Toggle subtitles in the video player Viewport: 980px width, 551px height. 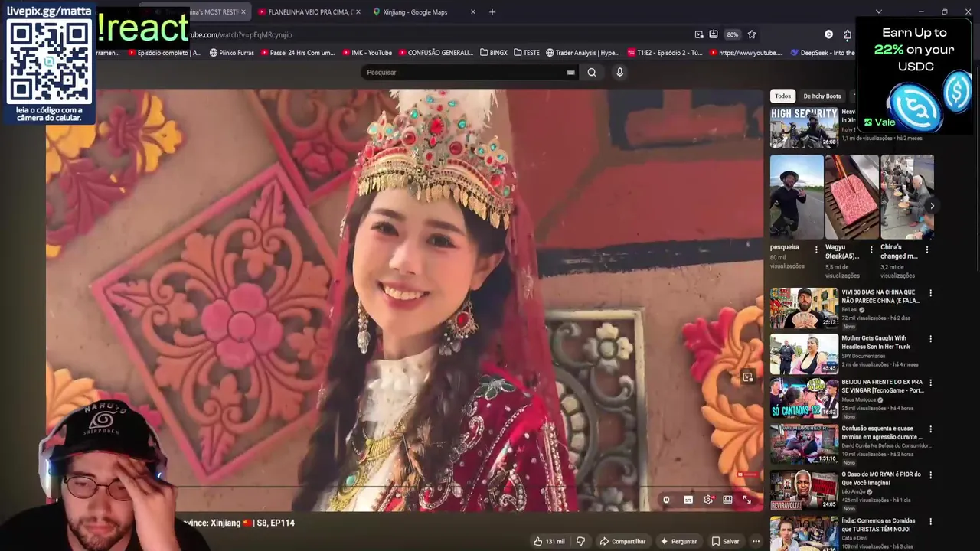pos(688,500)
